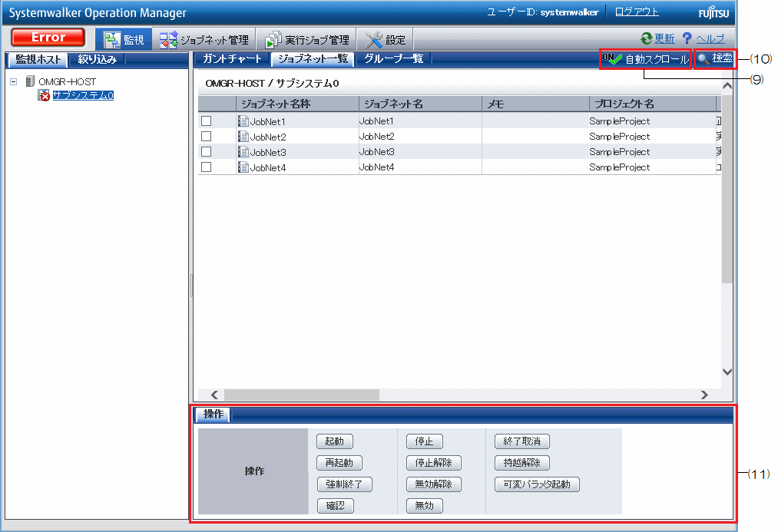Click the blue help question mark icon
This screenshot has height=532, width=778.
click(687, 38)
